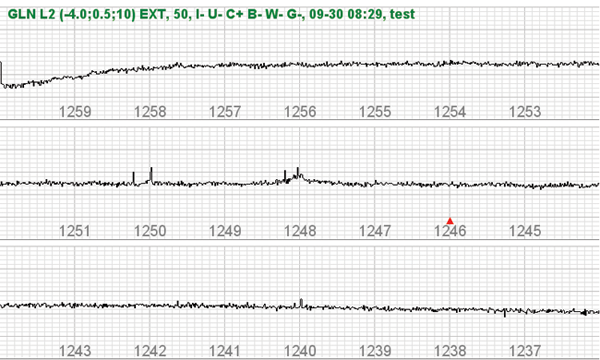Click the 1253 time label
The image size is (600, 360).
(x=525, y=112)
